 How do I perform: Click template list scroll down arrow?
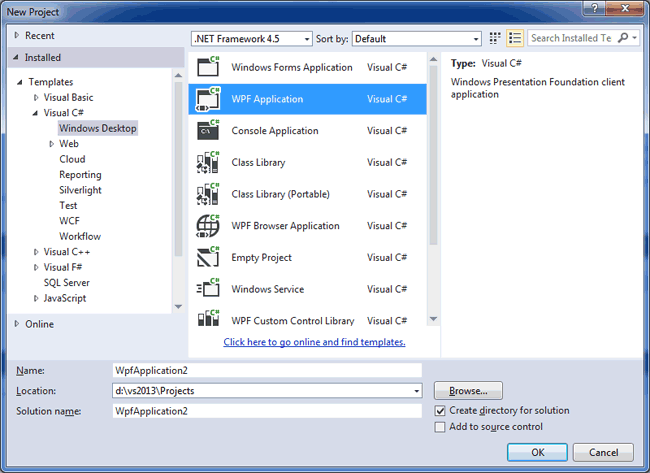tap(433, 319)
